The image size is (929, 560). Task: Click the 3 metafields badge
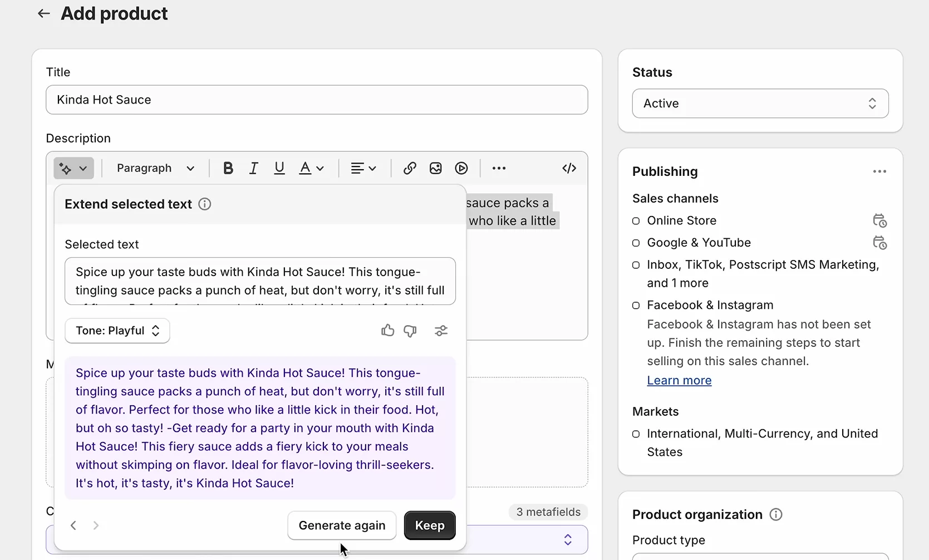[x=548, y=512]
